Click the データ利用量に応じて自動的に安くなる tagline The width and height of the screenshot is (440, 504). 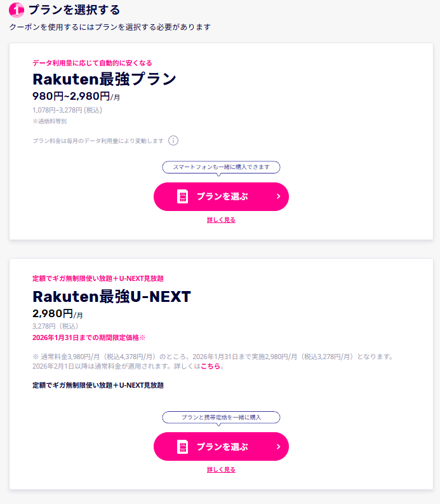tap(92, 63)
